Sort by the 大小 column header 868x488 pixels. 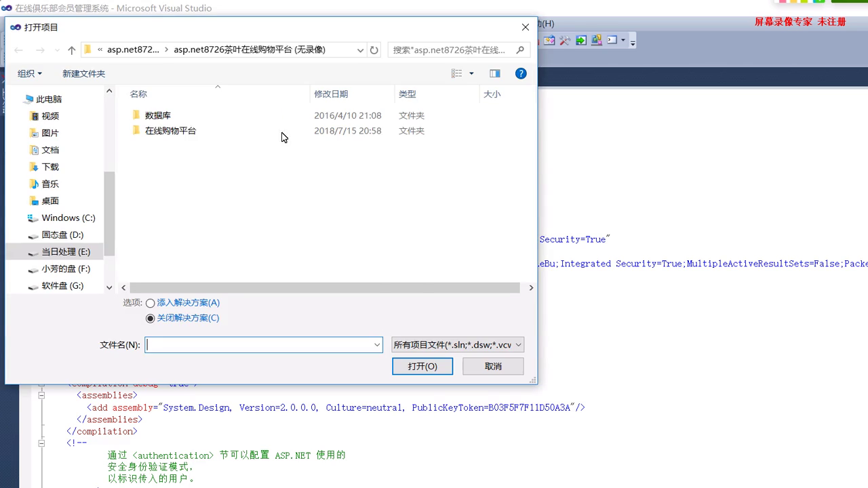[x=492, y=94]
